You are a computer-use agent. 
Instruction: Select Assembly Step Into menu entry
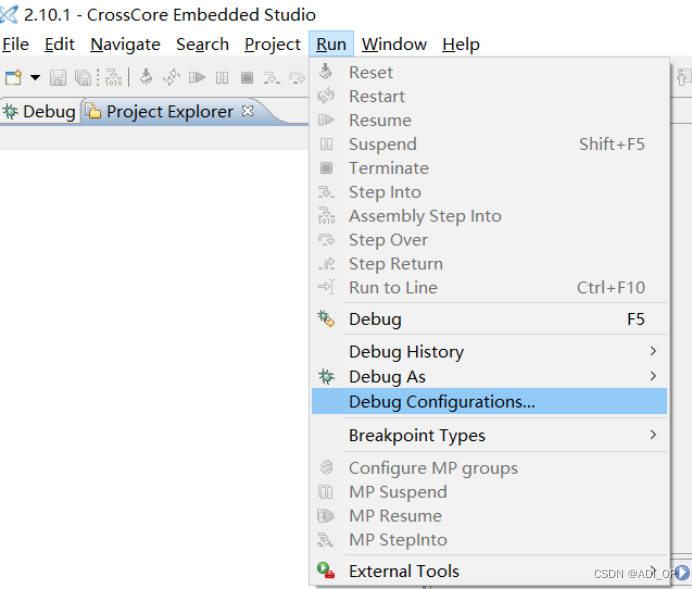pyautogui.click(x=489, y=216)
